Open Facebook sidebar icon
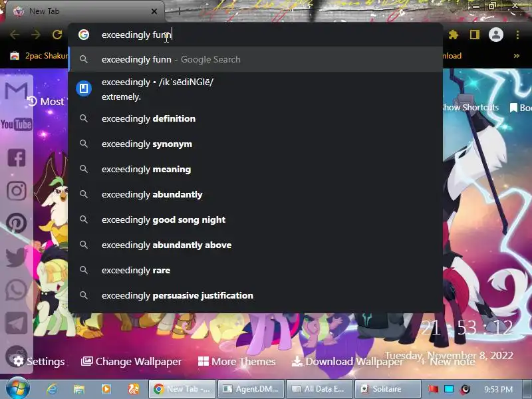The image size is (532, 399). (16, 158)
